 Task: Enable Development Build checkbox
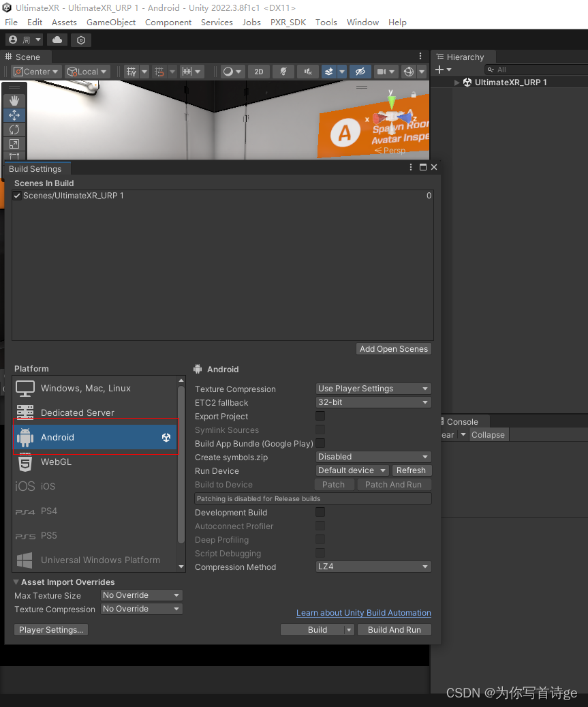coord(320,512)
